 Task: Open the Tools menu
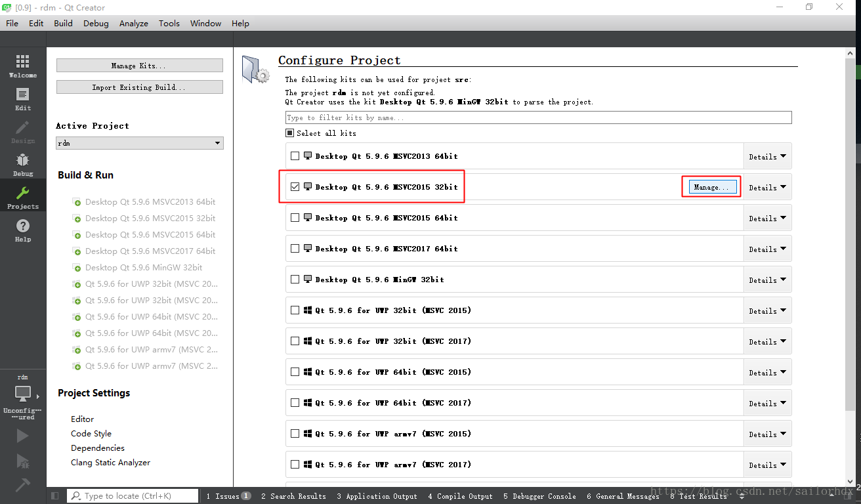(169, 23)
